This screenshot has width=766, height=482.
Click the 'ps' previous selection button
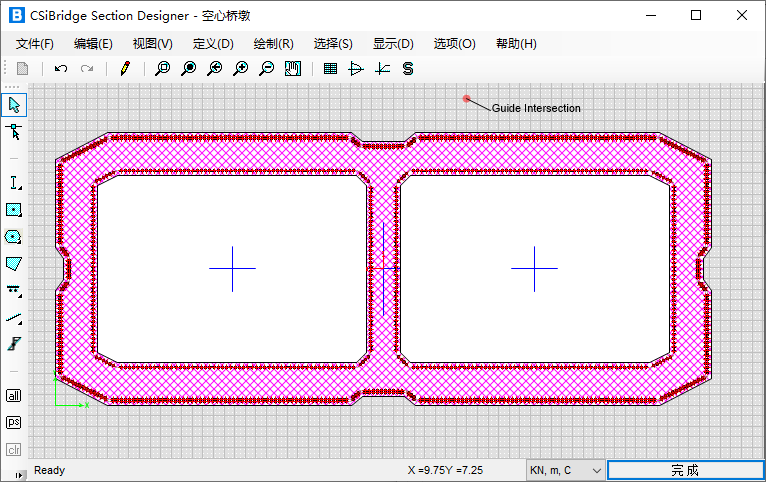click(x=14, y=422)
